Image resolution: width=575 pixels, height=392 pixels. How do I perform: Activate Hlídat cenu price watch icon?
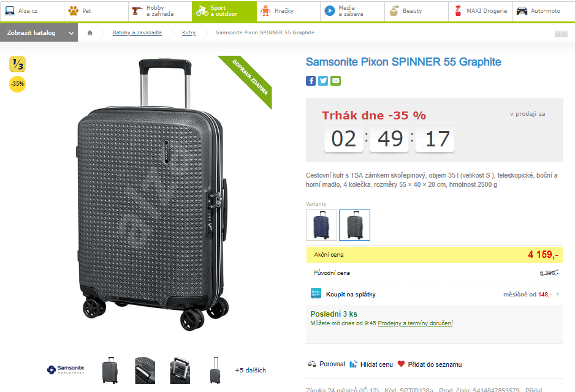pos(352,364)
